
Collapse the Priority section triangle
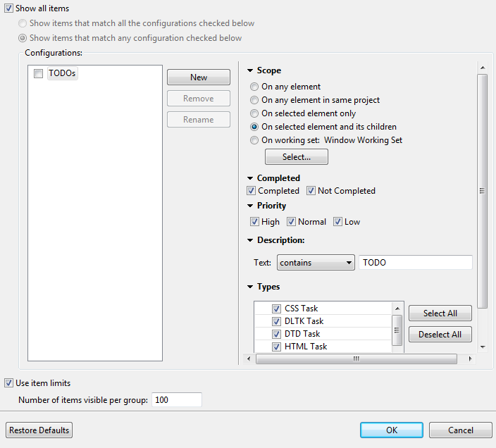point(250,206)
